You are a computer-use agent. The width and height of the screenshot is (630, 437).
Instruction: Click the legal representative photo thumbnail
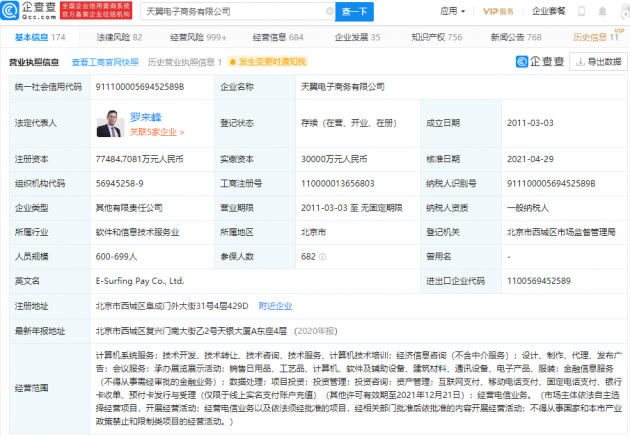(110, 124)
